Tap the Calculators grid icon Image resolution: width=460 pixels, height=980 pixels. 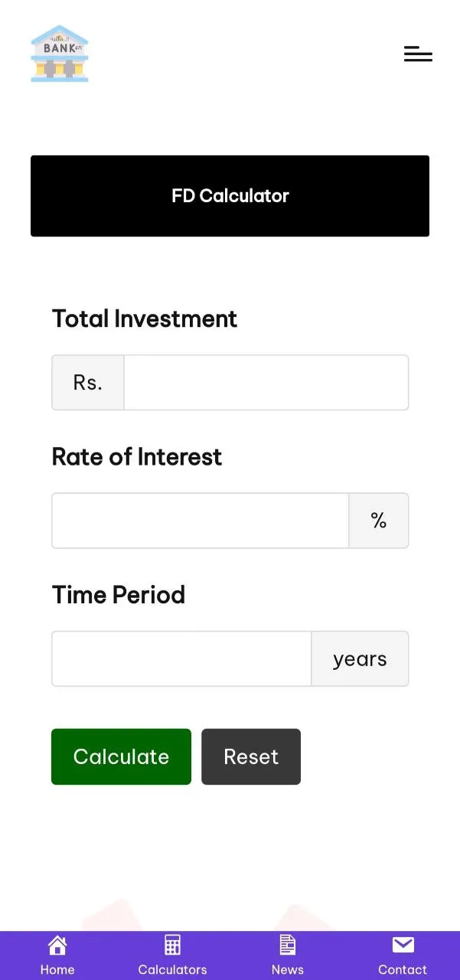coord(172,946)
